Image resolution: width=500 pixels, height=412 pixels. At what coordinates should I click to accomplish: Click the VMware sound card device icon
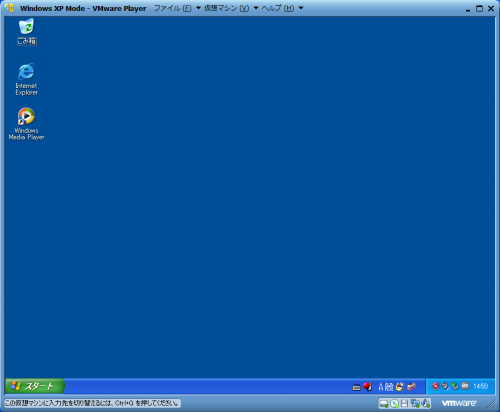point(425,404)
